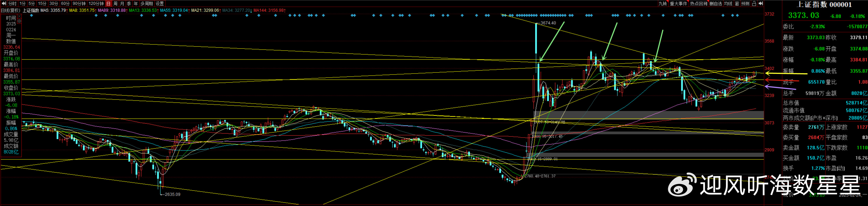Viewport: 868px width, 206px height.
Task: Click the MA144: 3156.98 indicator label
Action: [x=270, y=10]
